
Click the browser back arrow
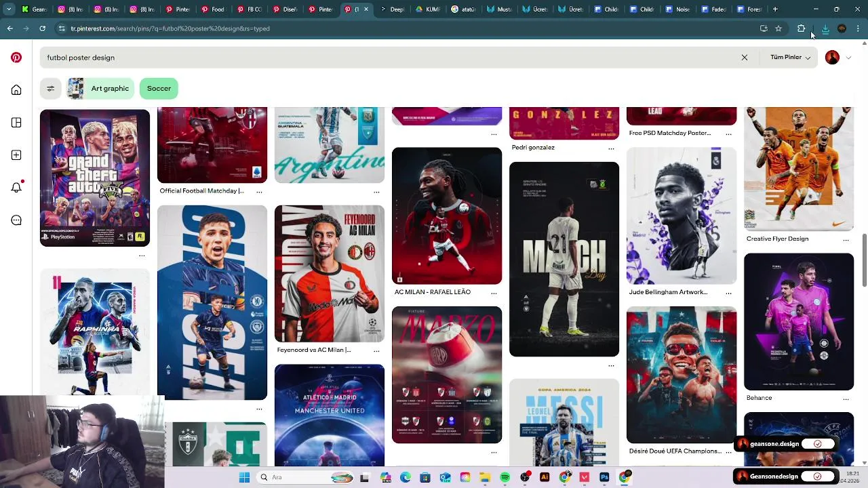coord(9,28)
